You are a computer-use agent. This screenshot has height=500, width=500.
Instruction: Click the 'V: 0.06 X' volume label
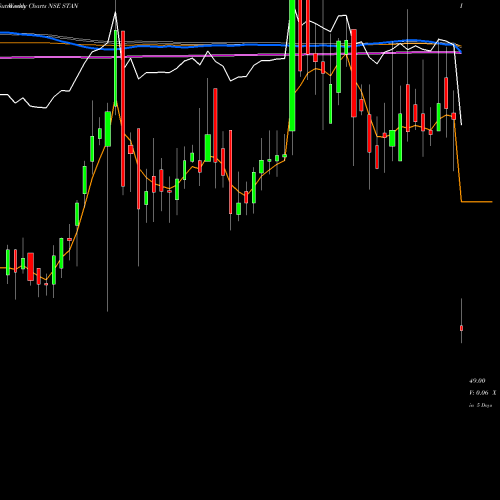click(x=482, y=393)
